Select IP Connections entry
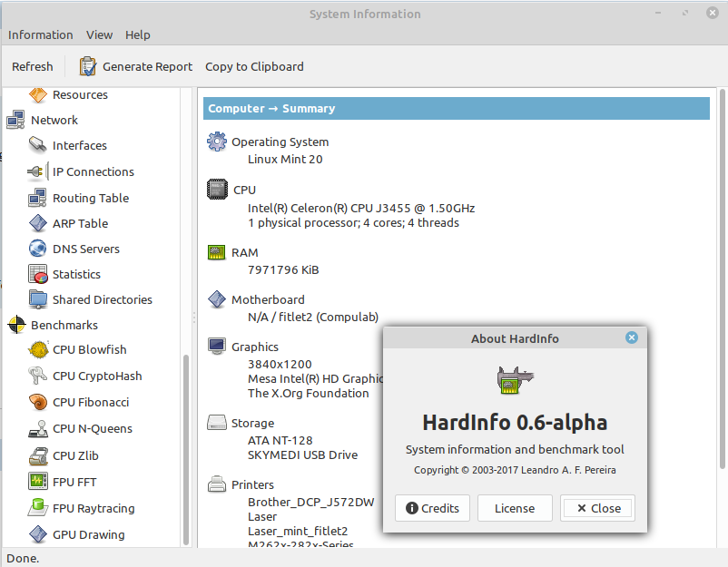 click(93, 172)
